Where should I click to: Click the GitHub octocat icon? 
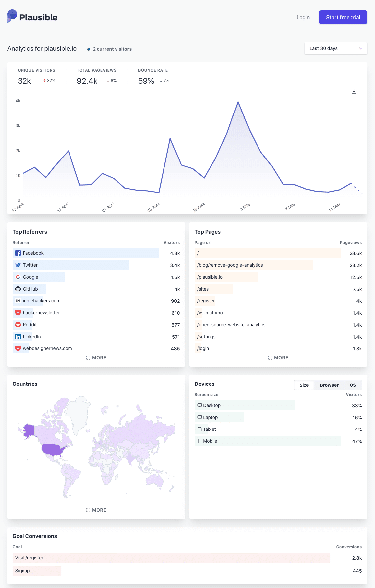point(18,289)
